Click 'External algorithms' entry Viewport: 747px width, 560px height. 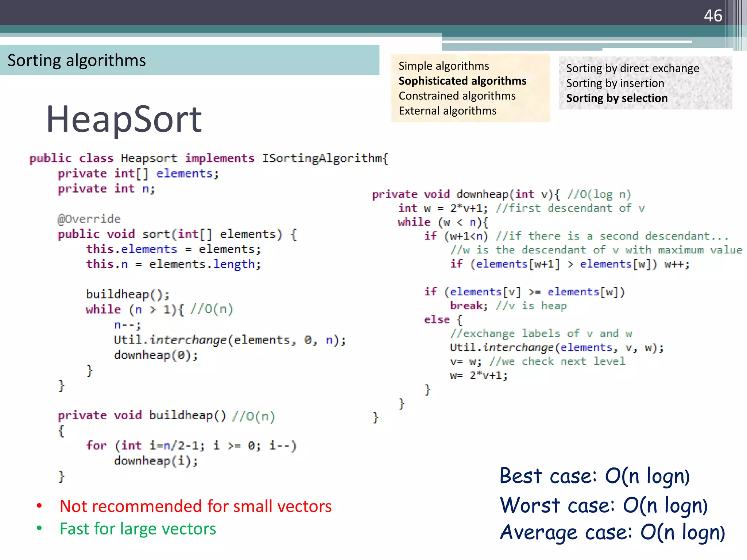(x=448, y=111)
